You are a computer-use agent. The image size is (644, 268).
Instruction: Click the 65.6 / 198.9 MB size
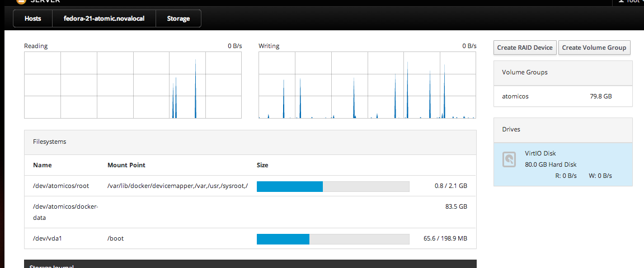[x=445, y=238]
